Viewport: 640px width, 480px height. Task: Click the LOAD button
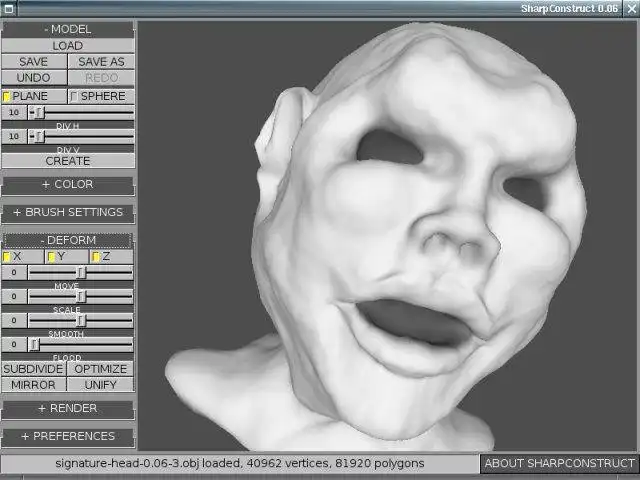coord(68,46)
